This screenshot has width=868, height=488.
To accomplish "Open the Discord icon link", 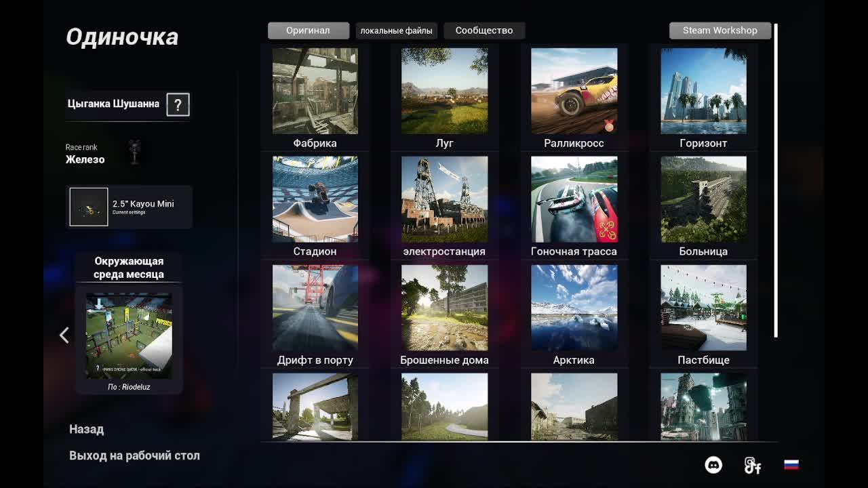I will (713, 465).
